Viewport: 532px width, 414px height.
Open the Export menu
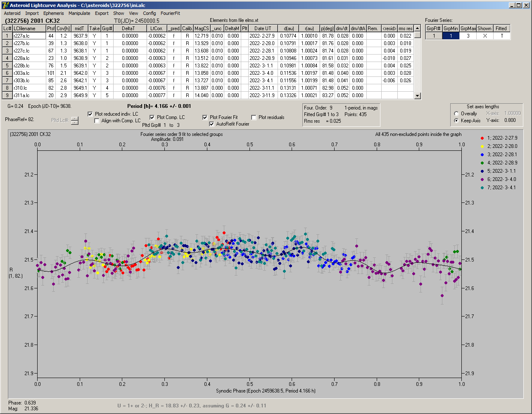pos(102,13)
